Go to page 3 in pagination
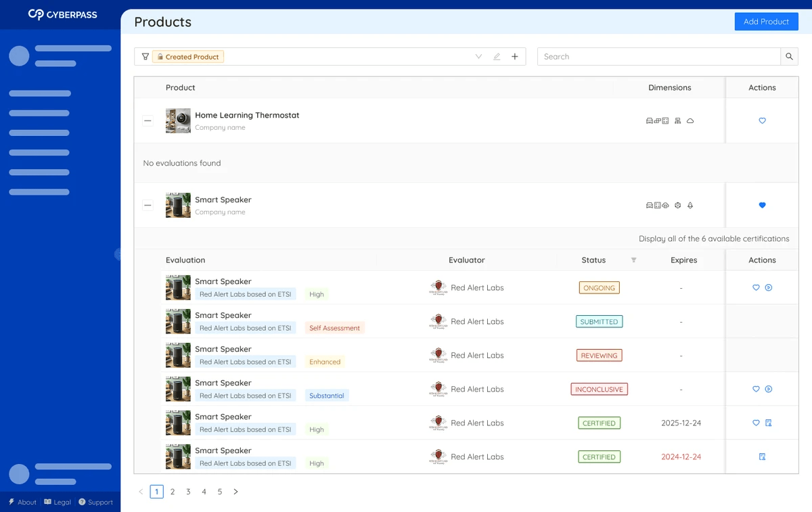The image size is (812, 512). [188, 492]
